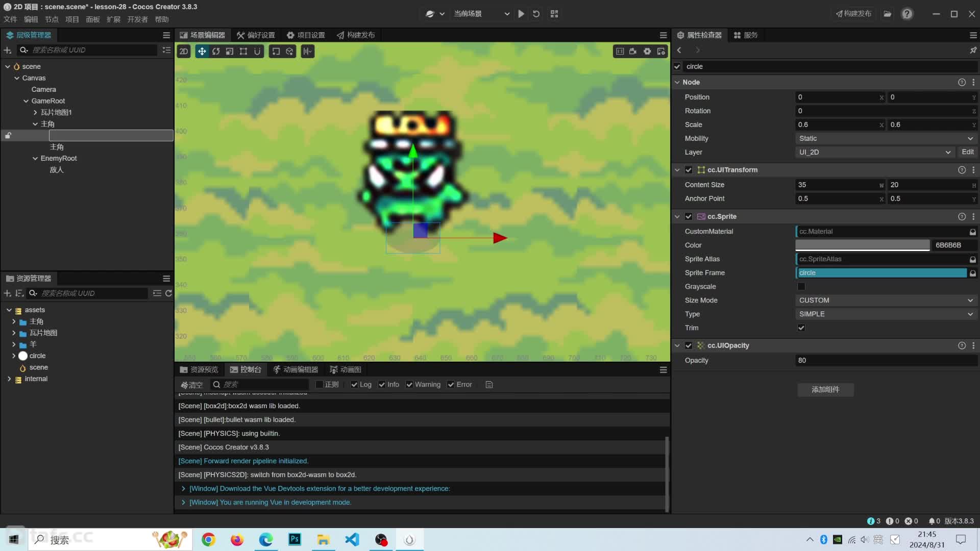Open the hierarchy panel hamburger menu
The image size is (980, 551).
click(166, 35)
